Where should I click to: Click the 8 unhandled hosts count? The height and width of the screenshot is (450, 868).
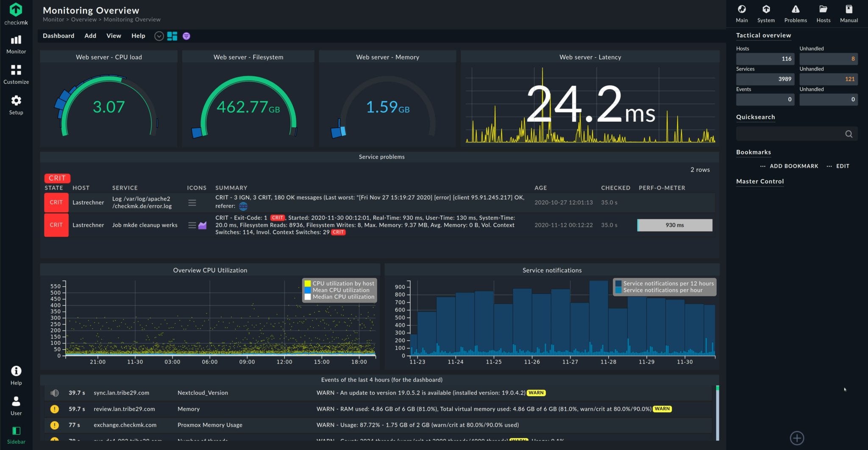click(852, 59)
